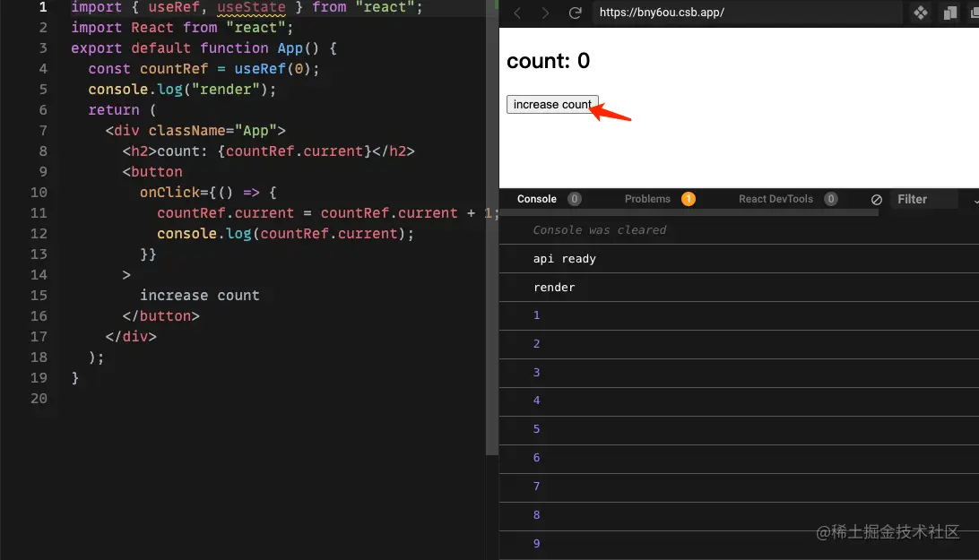979x560 pixels.
Task: Click the preview URL address field
Action: coord(747,13)
